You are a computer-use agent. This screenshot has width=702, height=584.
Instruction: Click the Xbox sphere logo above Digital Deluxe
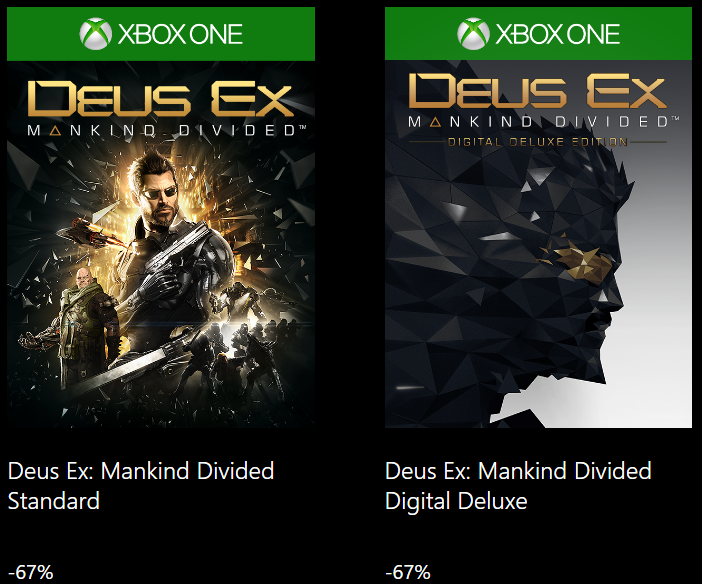pyautogui.click(x=473, y=34)
